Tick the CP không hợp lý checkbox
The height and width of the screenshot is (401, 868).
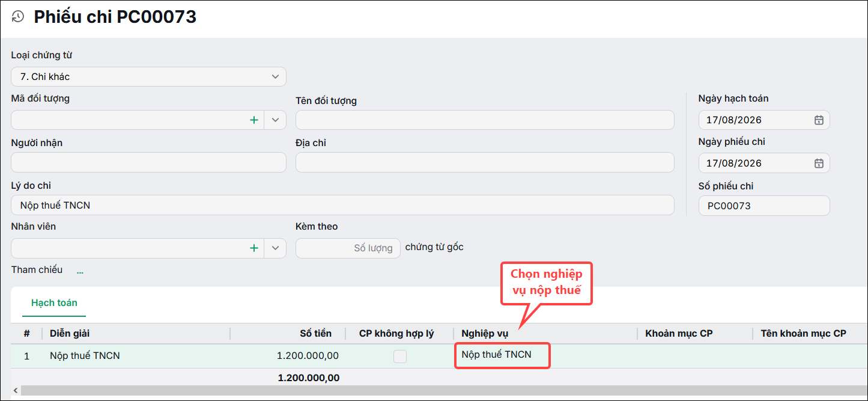click(399, 357)
